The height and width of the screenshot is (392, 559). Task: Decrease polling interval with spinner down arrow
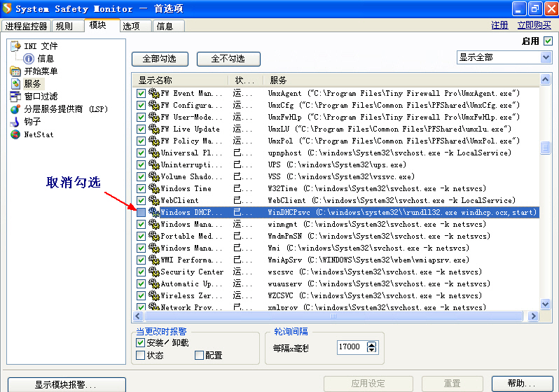[371, 349]
